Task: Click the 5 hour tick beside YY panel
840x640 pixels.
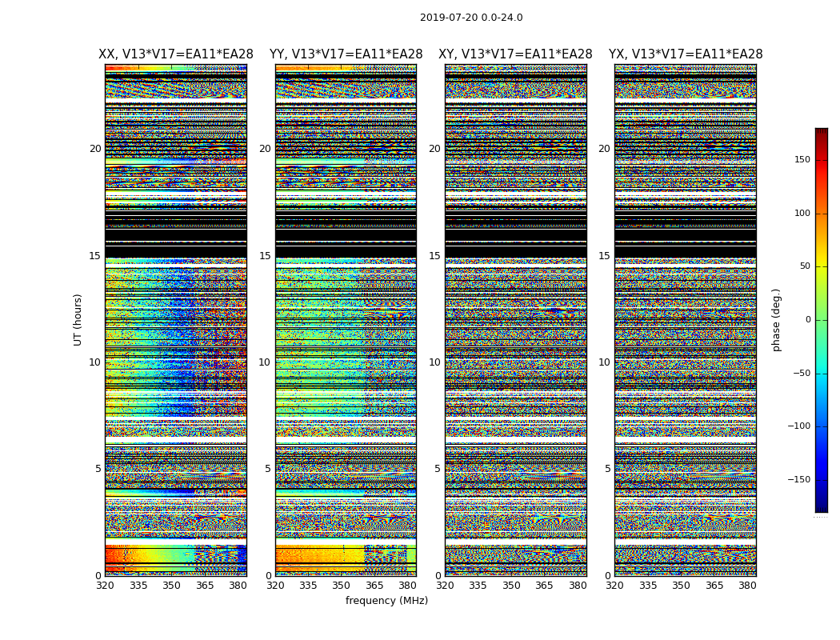Action: [268, 469]
